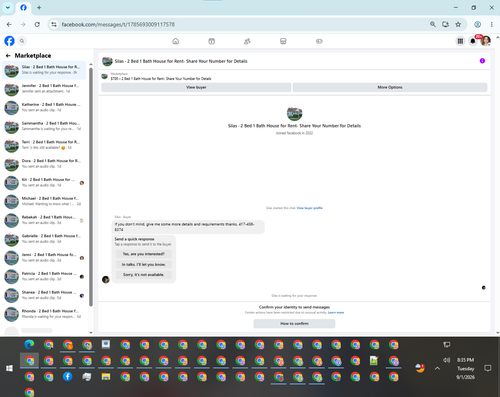The image size is (500, 397).
Task: Click the zoom magnifier in the address bar
Action: pyautogui.click(x=433, y=24)
